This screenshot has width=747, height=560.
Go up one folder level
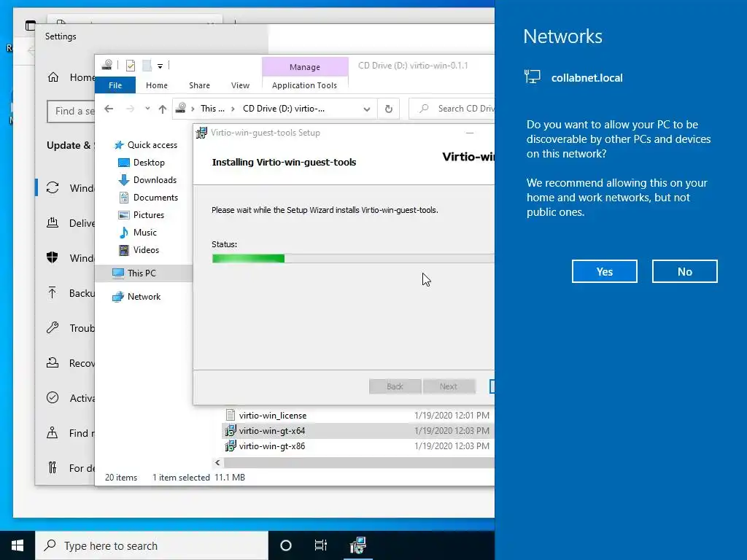tap(163, 109)
